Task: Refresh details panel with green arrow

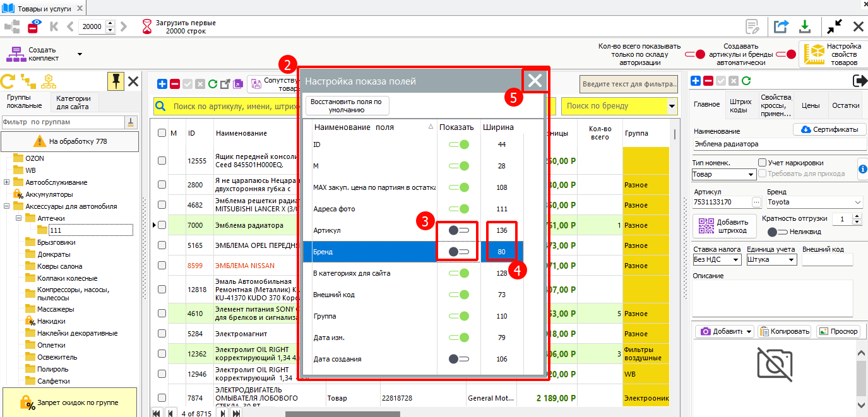Action: (746, 81)
